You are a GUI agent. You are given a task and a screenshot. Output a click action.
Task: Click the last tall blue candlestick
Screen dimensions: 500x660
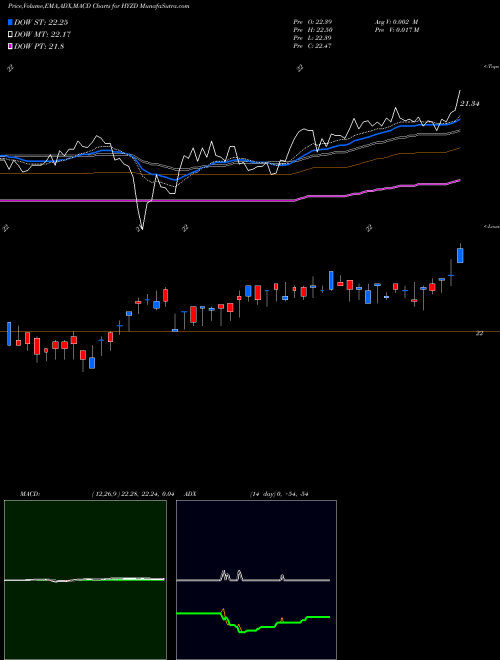coord(460,255)
